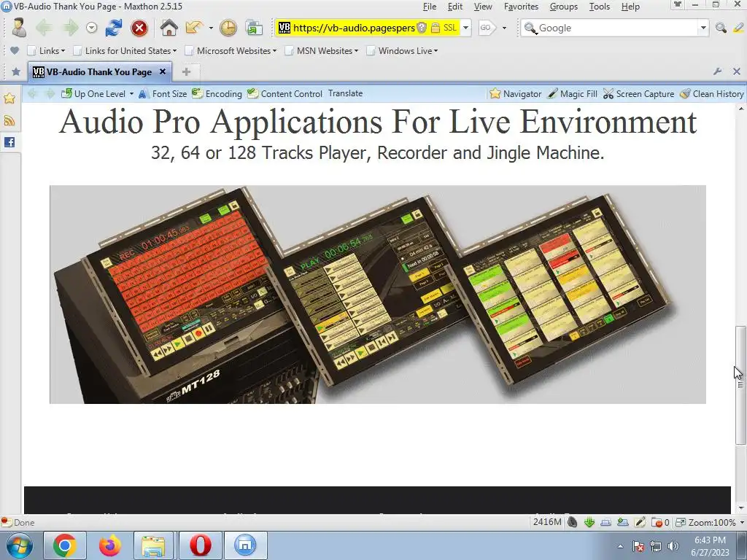Open Navigator tool
This screenshot has height=560, width=747.
[516, 94]
